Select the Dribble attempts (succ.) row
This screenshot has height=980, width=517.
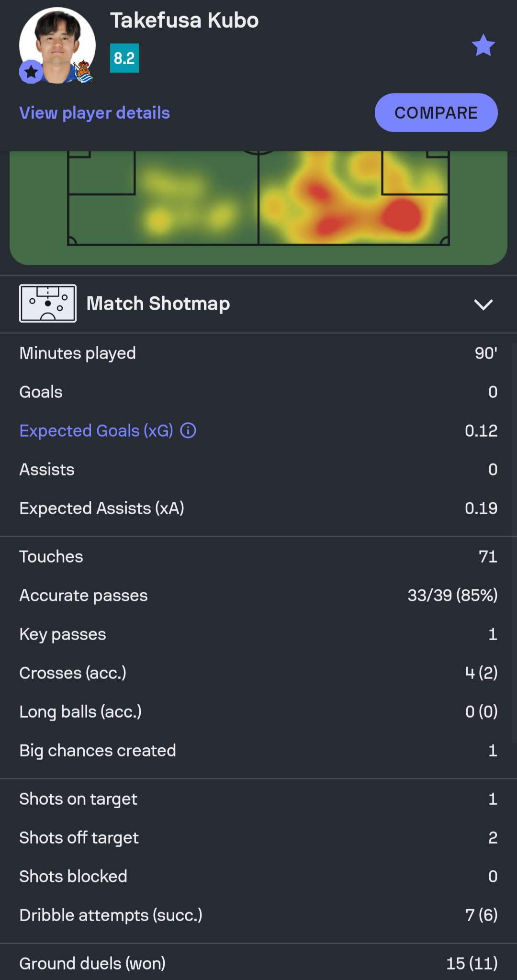point(258,915)
